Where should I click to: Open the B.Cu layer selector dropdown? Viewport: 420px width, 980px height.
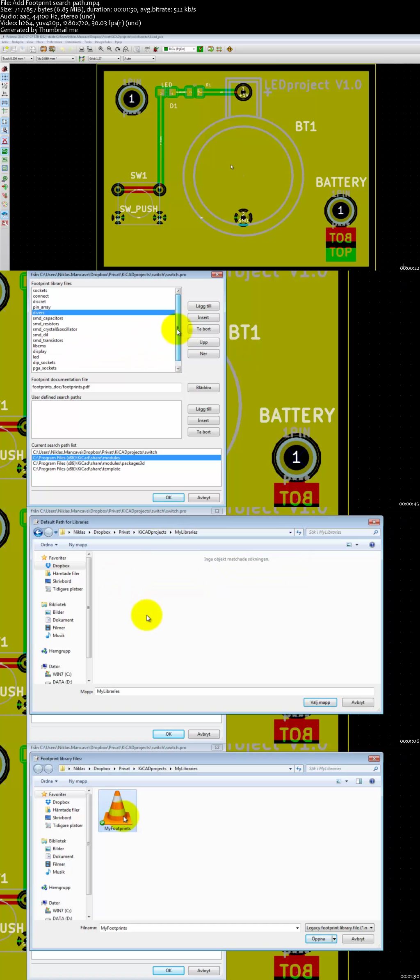180,49
